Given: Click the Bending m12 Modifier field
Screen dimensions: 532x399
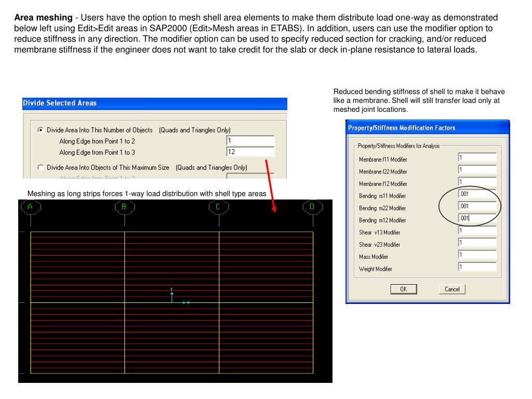Looking at the screenshot, I should tap(477, 218).
